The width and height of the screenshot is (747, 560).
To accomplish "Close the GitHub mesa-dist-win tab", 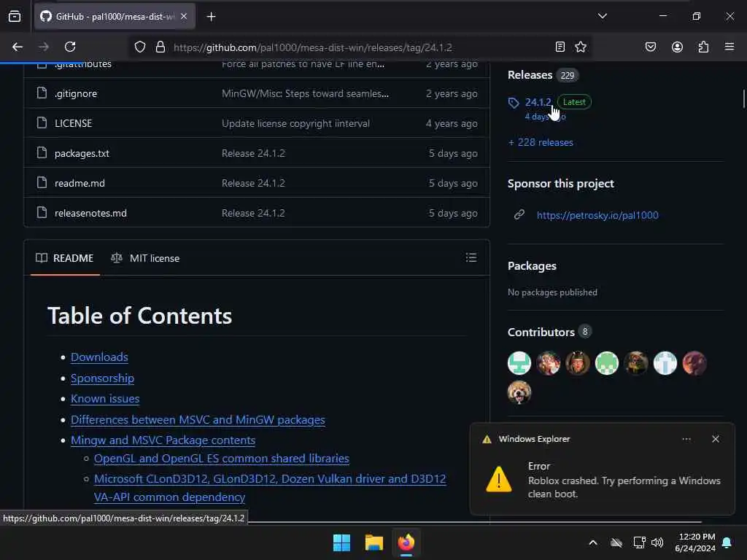I will click(184, 17).
